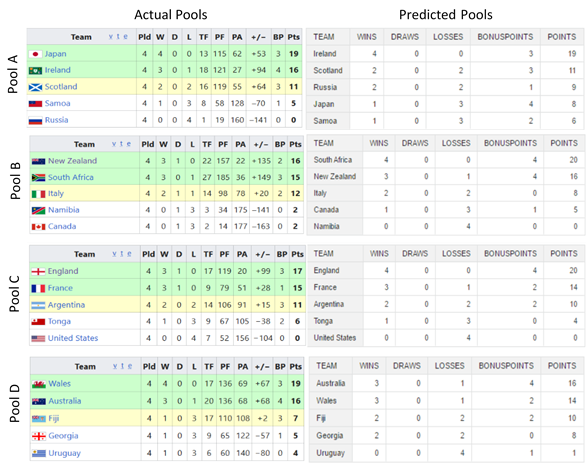Open the Namibia team link
Viewport: 586px width, 467px height.
(x=64, y=210)
